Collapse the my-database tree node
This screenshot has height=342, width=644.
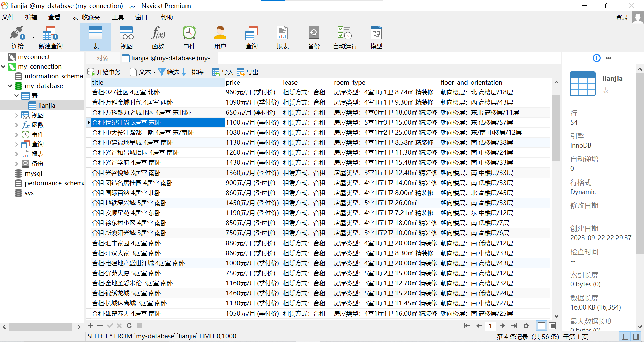pos(10,86)
